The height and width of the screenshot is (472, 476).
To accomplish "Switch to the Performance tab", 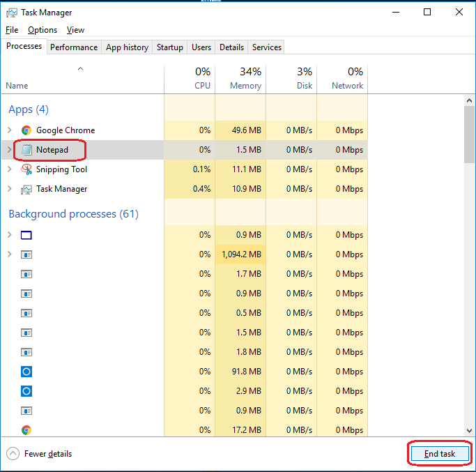I will click(x=74, y=47).
